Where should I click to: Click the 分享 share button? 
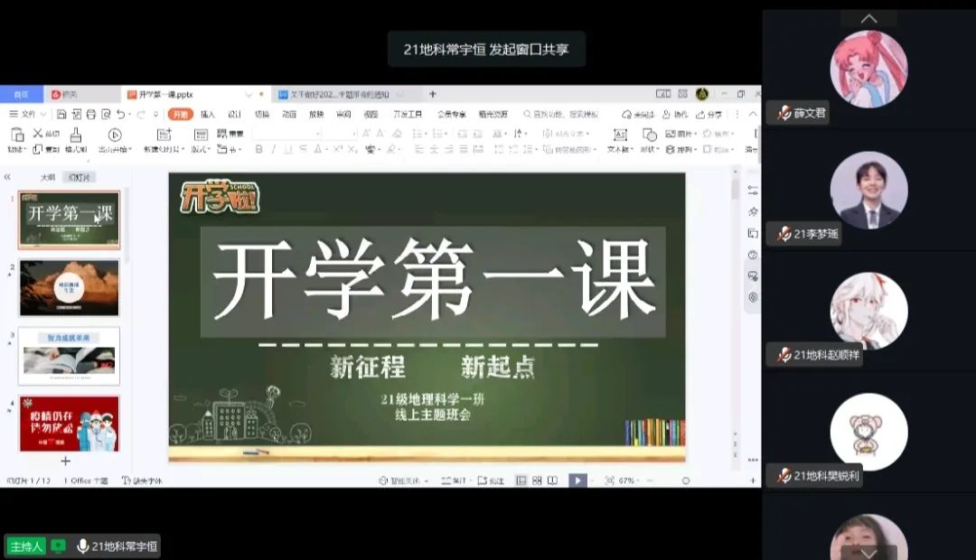tap(709, 115)
